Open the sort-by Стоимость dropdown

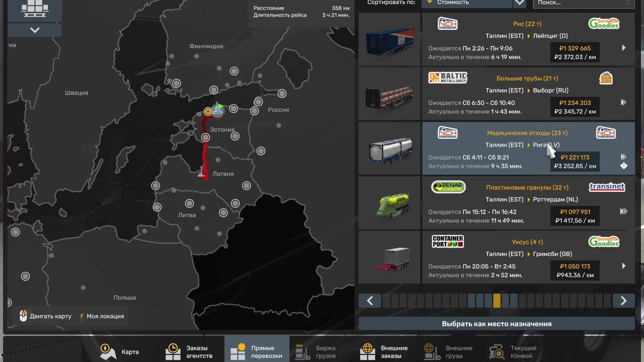(x=466, y=3)
